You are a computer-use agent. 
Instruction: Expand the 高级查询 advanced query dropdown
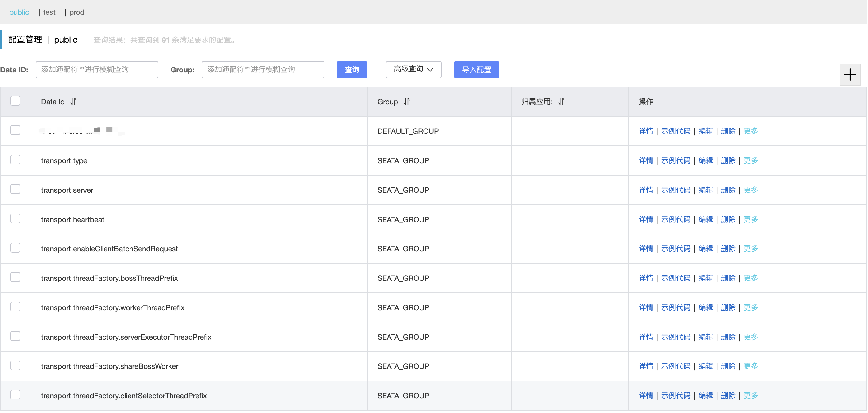tap(413, 69)
